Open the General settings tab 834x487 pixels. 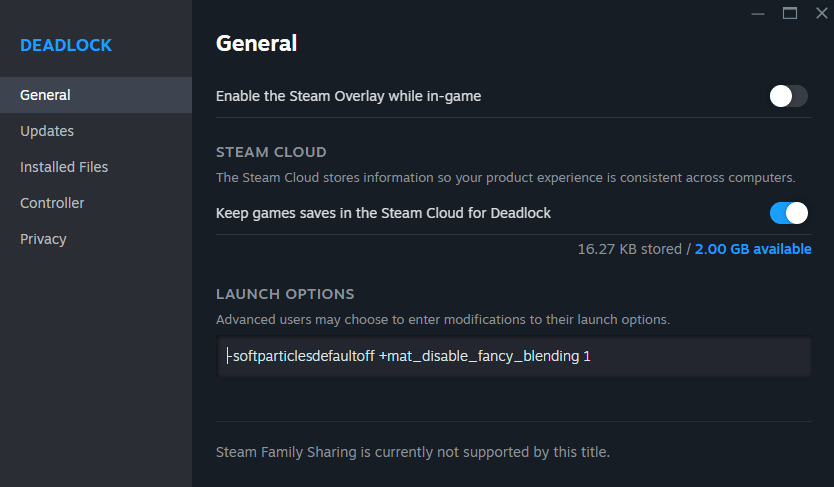(45, 95)
